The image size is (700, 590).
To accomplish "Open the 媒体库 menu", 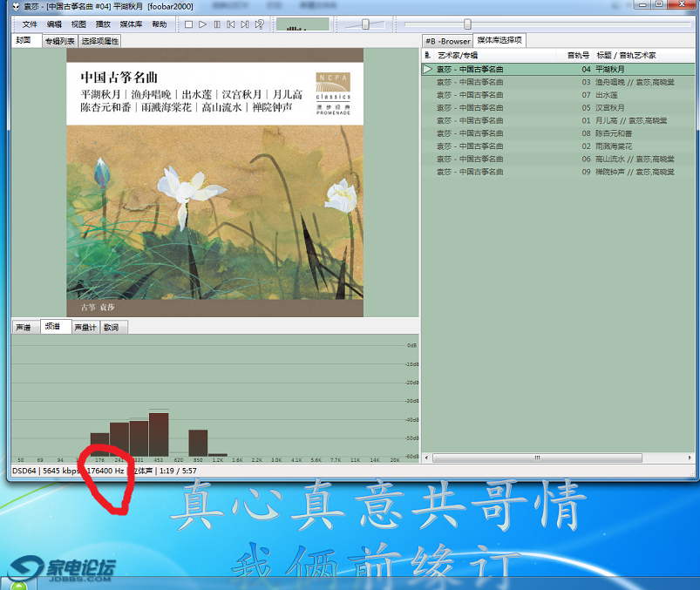I will (131, 24).
